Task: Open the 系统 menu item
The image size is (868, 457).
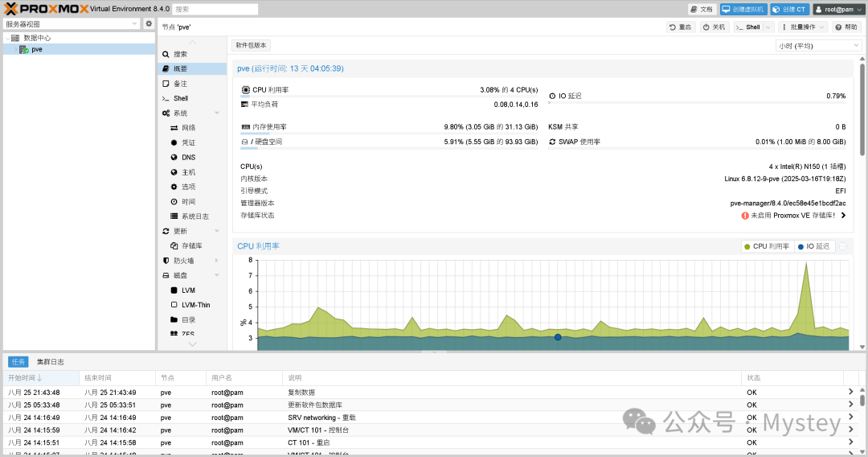Action: 192,113
